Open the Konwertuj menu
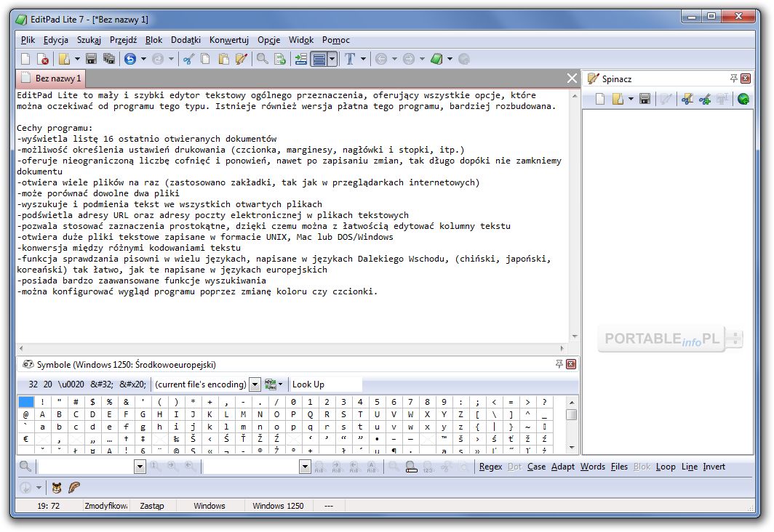Image resolution: width=774 pixels, height=532 pixels. (229, 40)
